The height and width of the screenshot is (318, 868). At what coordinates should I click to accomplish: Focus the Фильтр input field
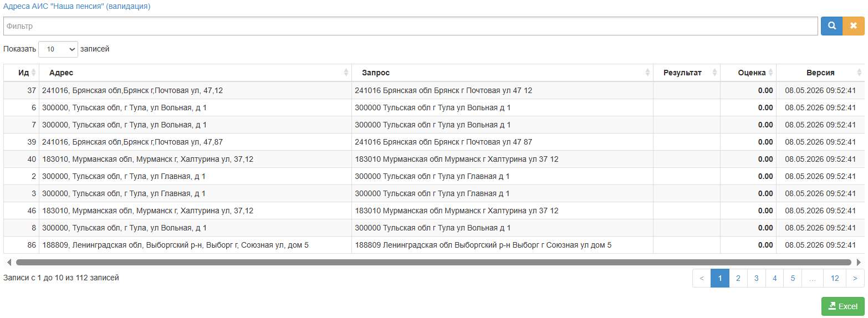tap(411, 26)
